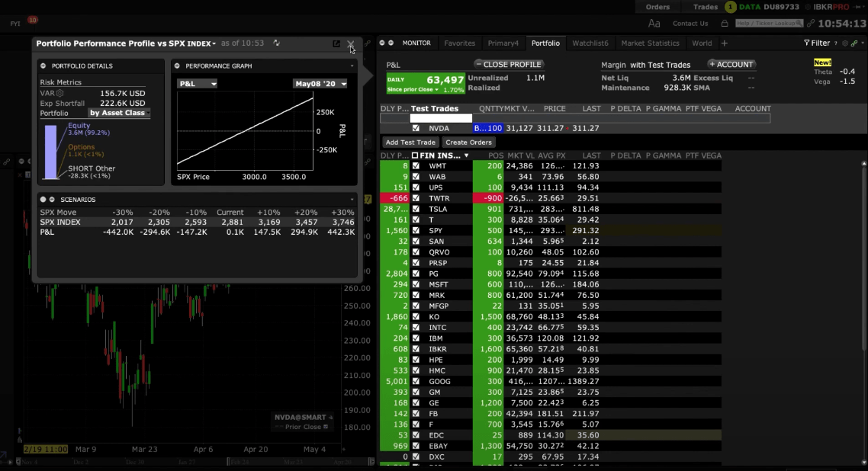Open the Contact Us link

pos(690,23)
